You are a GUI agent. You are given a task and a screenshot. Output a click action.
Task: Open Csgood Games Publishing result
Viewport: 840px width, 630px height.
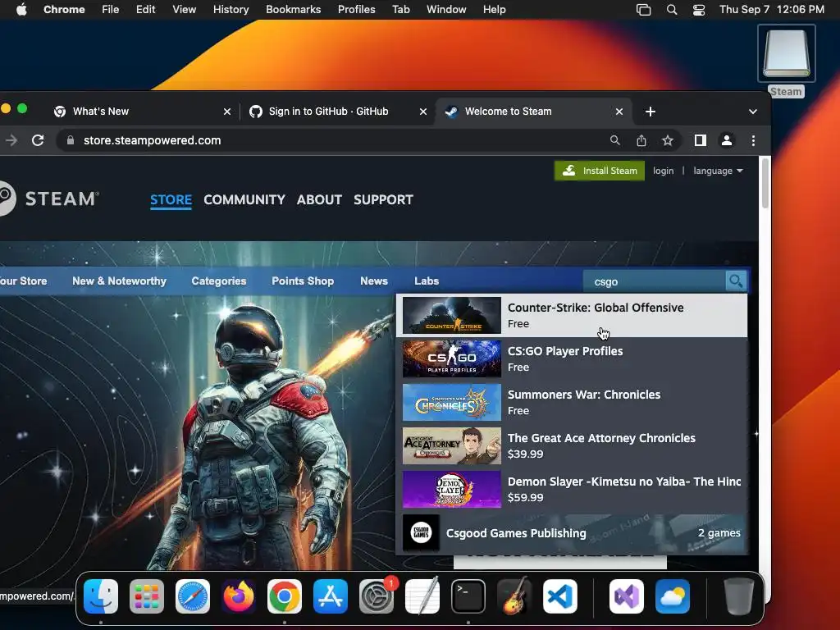[x=572, y=533]
